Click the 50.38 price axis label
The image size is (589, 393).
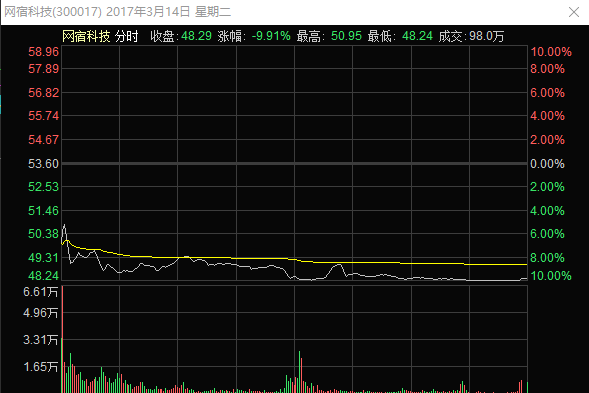click(x=44, y=234)
